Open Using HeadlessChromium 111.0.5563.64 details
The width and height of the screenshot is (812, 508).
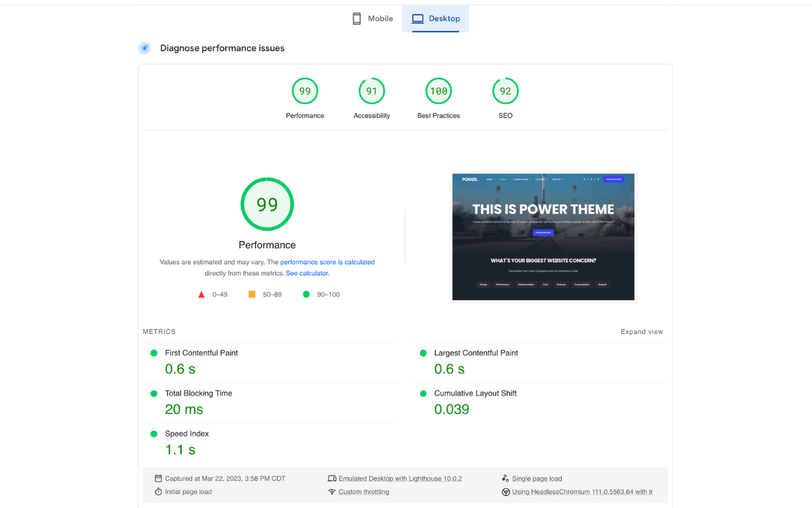(582, 492)
